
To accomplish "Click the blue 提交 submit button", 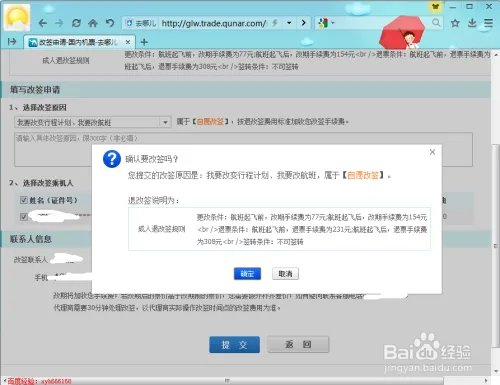I will 234,345.
